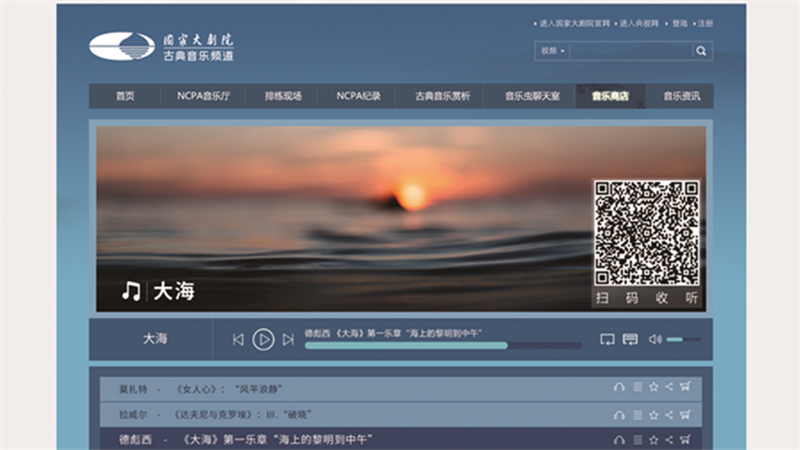This screenshot has height=450, width=800.
Task: Add 拉威尔 track to shopping cart
Action: (x=685, y=414)
